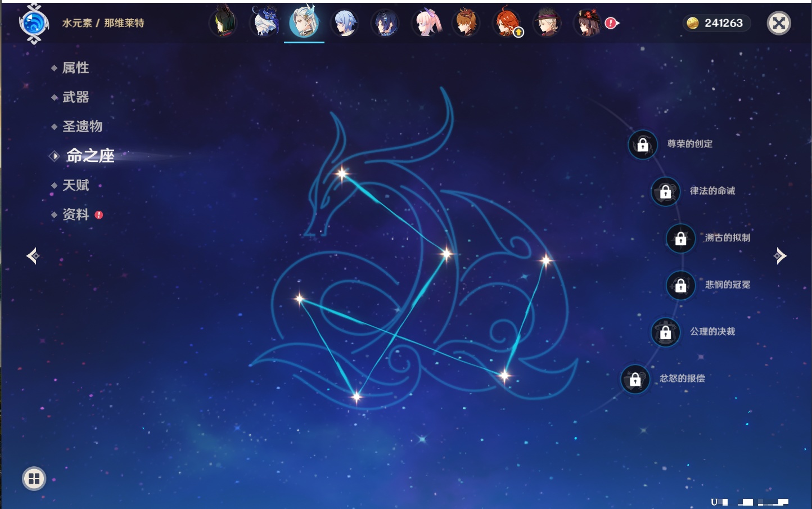
Task: Select Lyney's top-hat portrait
Action: pos(547,24)
